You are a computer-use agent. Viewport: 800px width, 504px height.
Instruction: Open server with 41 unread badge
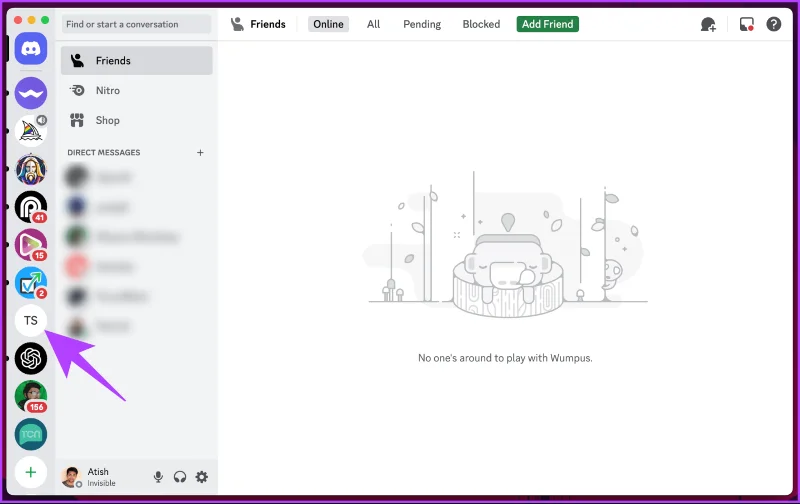(x=31, y=207)
